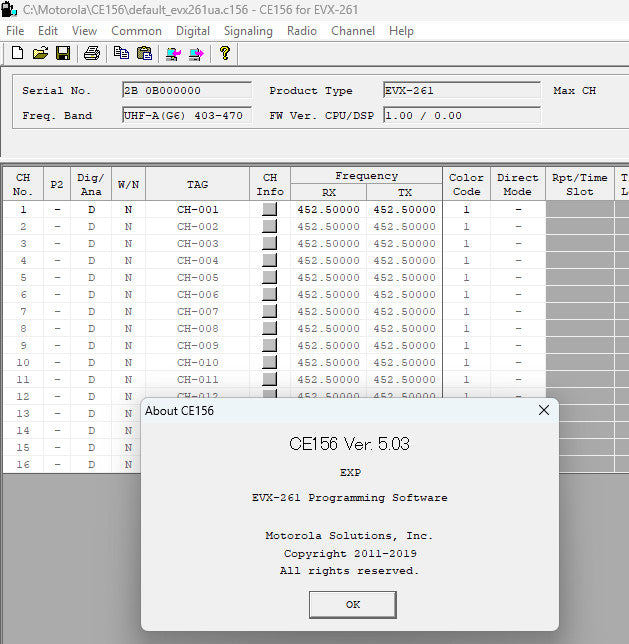629x644 pixels.
Task: Click the yellow Help question mark icon
Action: 225,53
